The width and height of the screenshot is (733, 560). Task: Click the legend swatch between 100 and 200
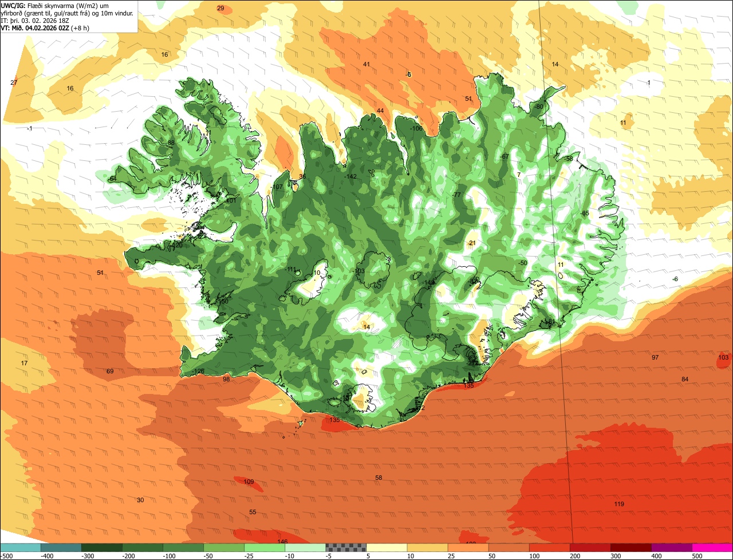(549, 547)
